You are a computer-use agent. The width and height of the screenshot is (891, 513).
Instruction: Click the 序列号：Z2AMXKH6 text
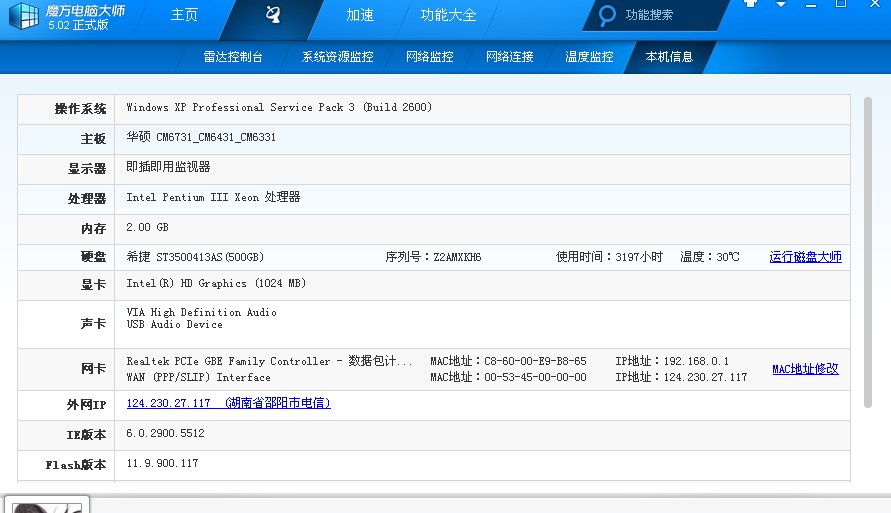tap(433, 257)
